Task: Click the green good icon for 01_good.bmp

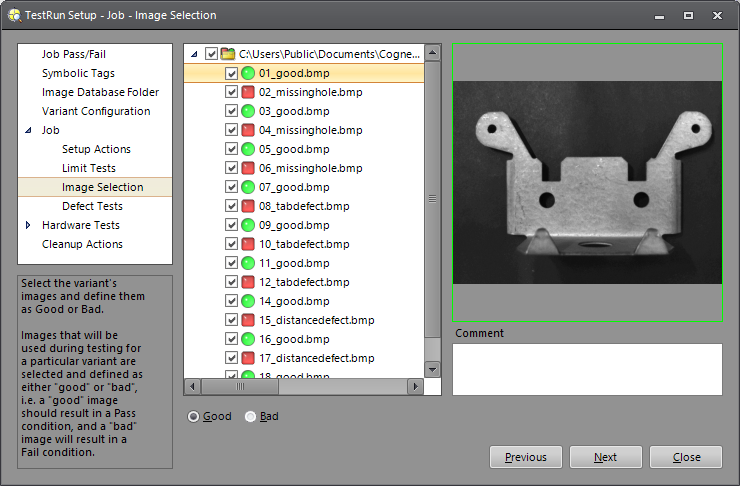Action: pyautogui.click(x=248, y=73)
